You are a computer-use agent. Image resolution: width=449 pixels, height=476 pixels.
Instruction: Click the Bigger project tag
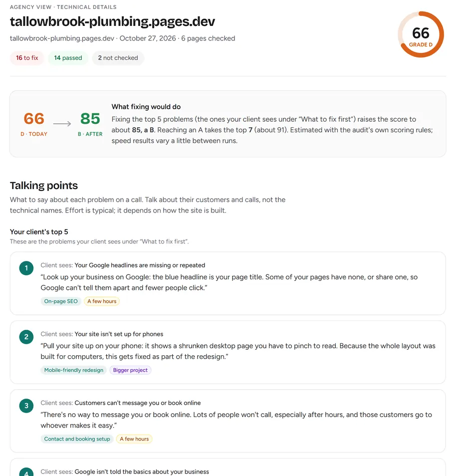tap(130, 370)
